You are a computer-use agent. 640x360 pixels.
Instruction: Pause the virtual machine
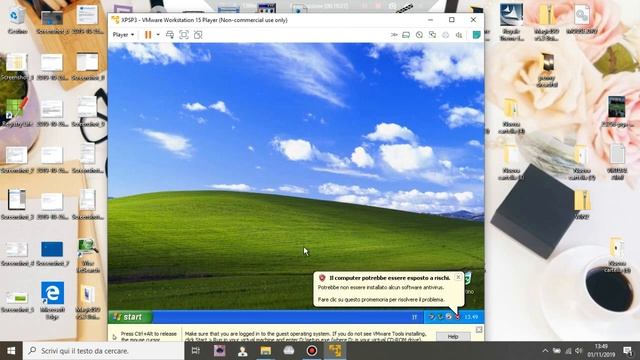pos(148,35)
